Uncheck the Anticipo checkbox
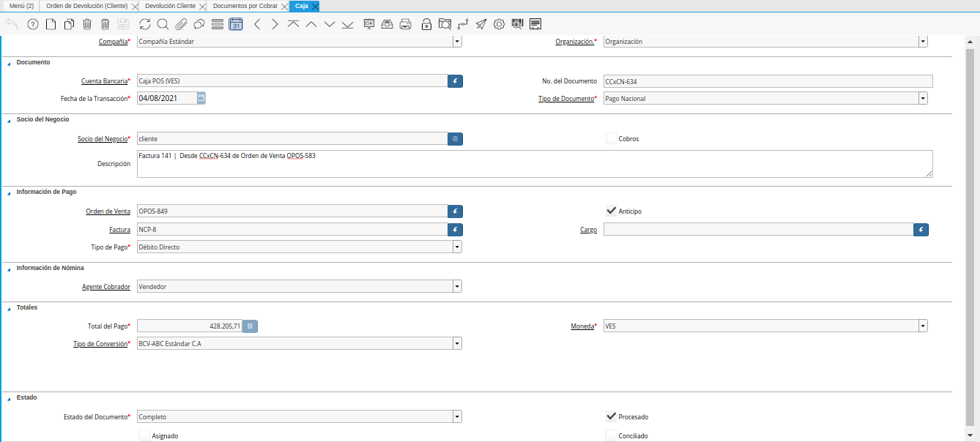This screenshot has height=442, width=980. click(x=612, y=211)
